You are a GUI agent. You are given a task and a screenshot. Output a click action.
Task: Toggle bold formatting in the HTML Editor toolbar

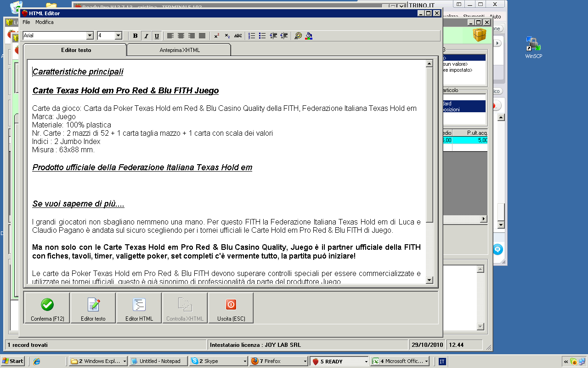[x=135, y=36]
